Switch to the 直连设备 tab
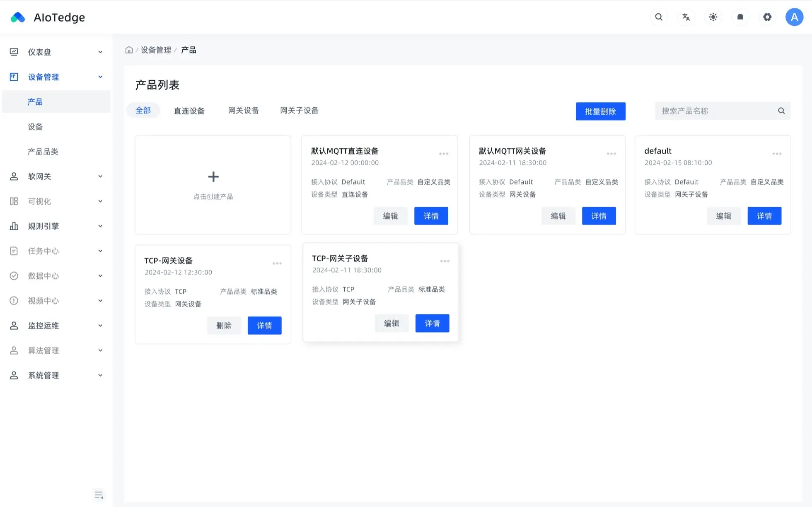Viewport: 812px width, 507px height. pos(189,111)
